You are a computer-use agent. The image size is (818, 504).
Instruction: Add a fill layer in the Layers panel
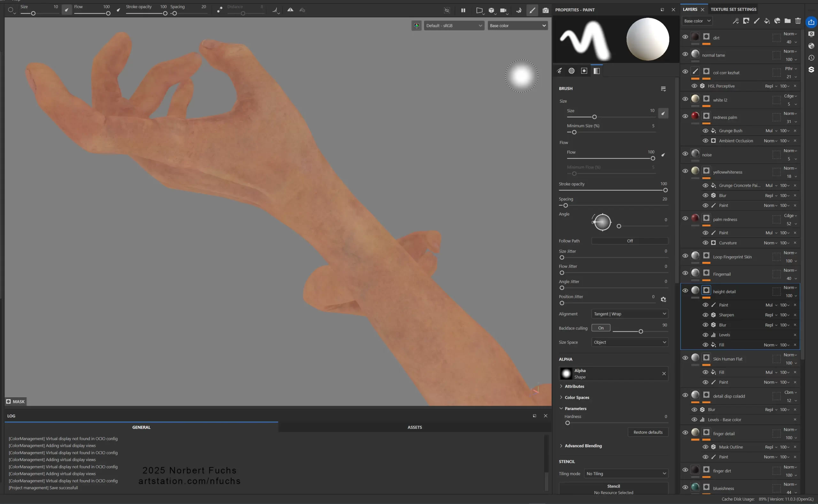point(767,21)
